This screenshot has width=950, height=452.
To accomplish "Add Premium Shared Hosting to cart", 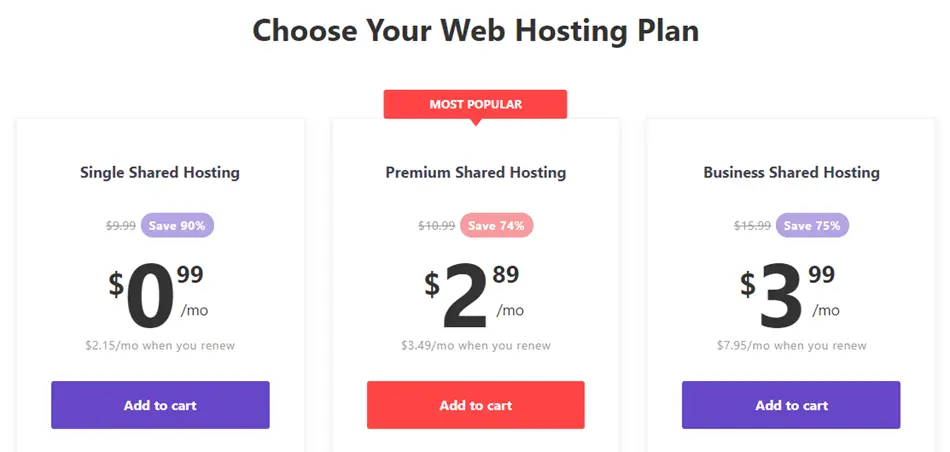I will coord(476,405).
